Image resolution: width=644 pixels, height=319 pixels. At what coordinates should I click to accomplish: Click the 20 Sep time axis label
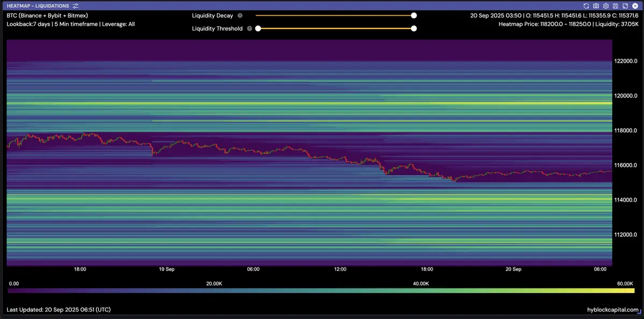tap(513, 269)
